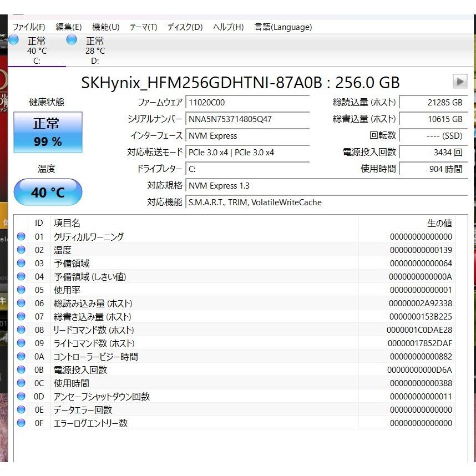Open the テーマ(T) menu

(x=143, y=27)
